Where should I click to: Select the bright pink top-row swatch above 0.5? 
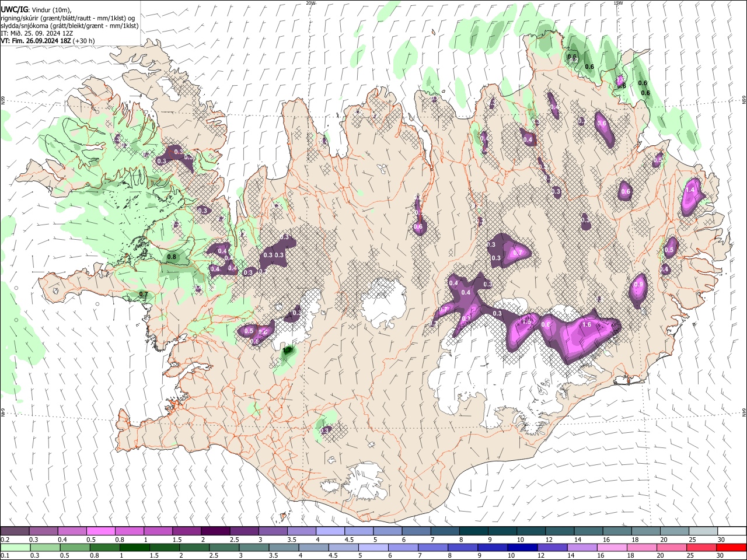tap(100, 531)
